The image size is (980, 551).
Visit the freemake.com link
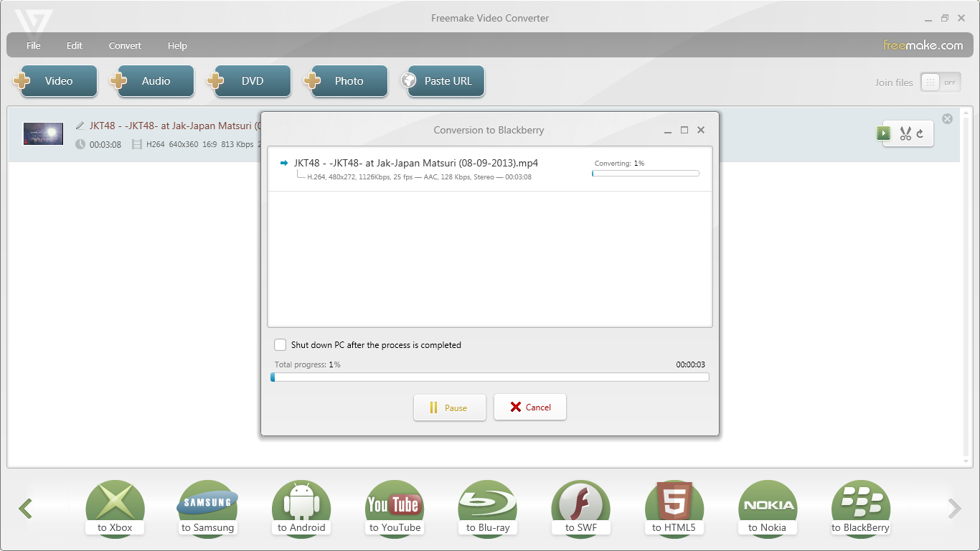923,45
